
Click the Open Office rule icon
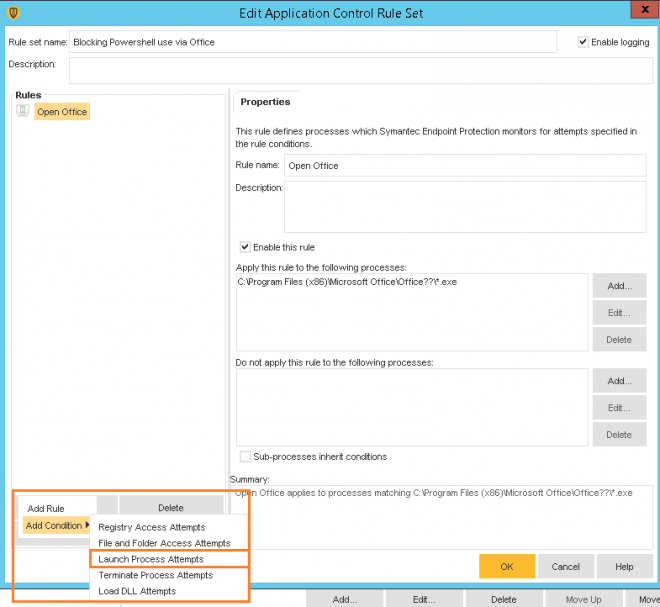[x=22, y=111]
